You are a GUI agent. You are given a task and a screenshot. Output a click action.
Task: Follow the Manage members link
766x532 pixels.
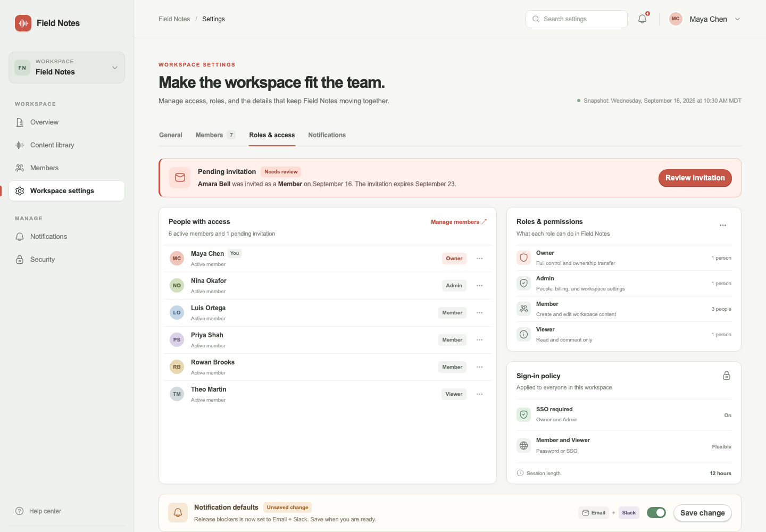click(x=459, y=222)
